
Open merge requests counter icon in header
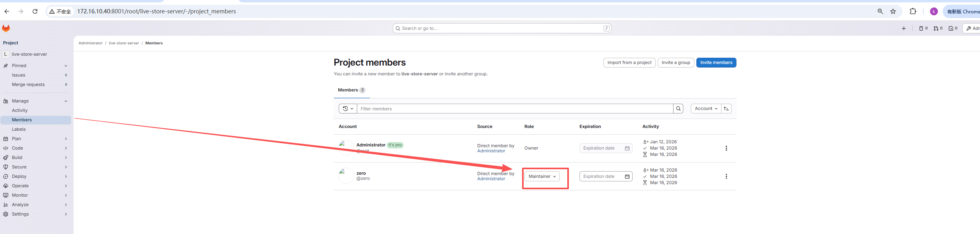(x=938, y=28)
